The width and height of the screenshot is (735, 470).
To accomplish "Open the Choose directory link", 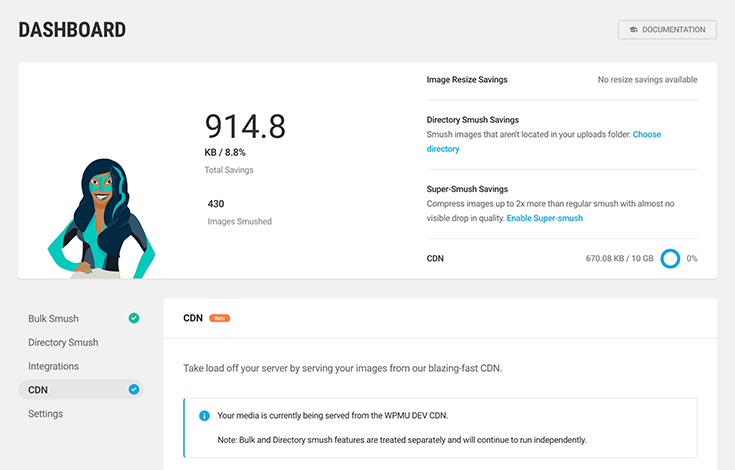I will click(544, 142).
